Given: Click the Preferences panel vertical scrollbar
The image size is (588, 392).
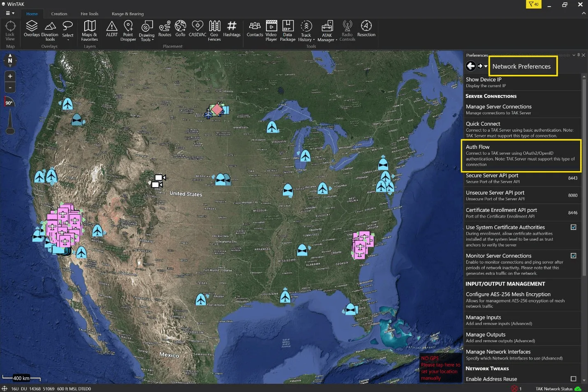Looking at the screenshot, I should (583, 177).
